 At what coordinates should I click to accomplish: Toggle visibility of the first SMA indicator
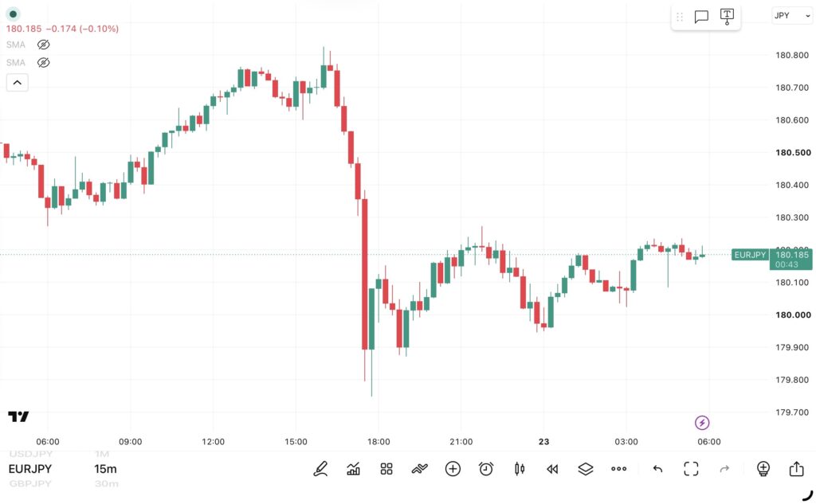pyautogui.click(x=44, y=45)
